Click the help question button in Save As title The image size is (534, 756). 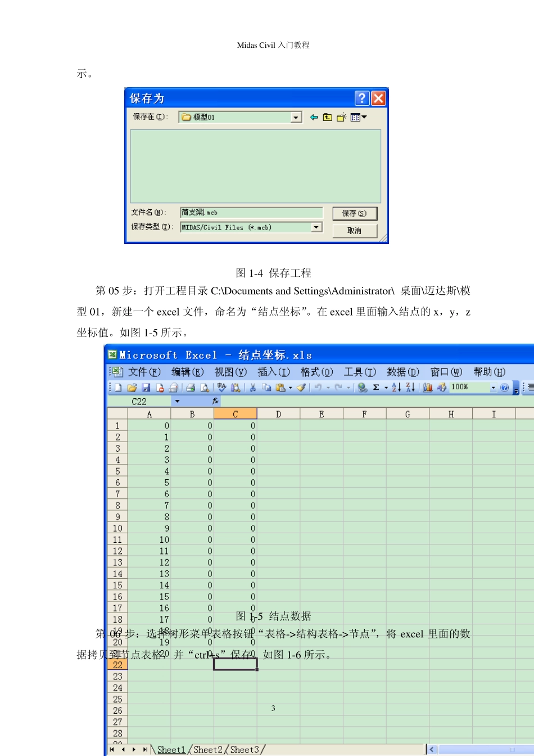click(x=362, y=98)
